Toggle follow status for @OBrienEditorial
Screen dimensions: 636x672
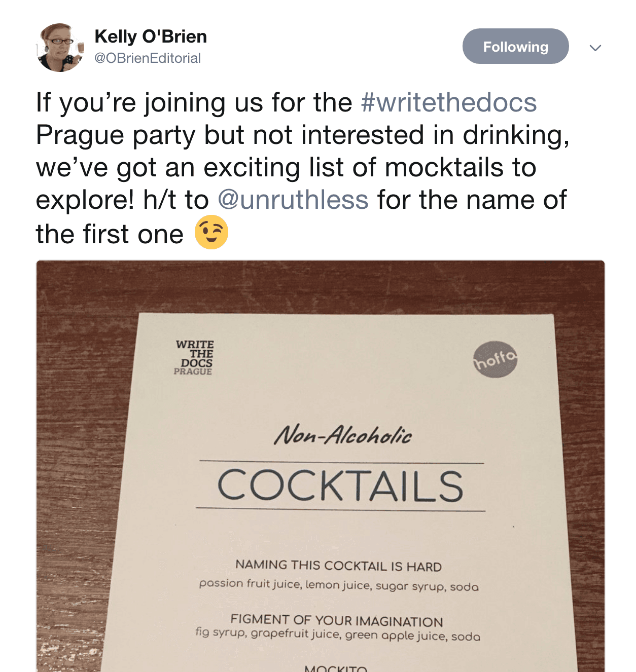pyautogui.click(x=515, y=47)
